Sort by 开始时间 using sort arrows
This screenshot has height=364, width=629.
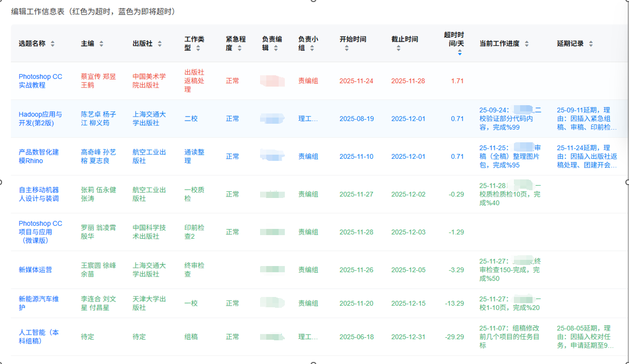pos(347,48)
